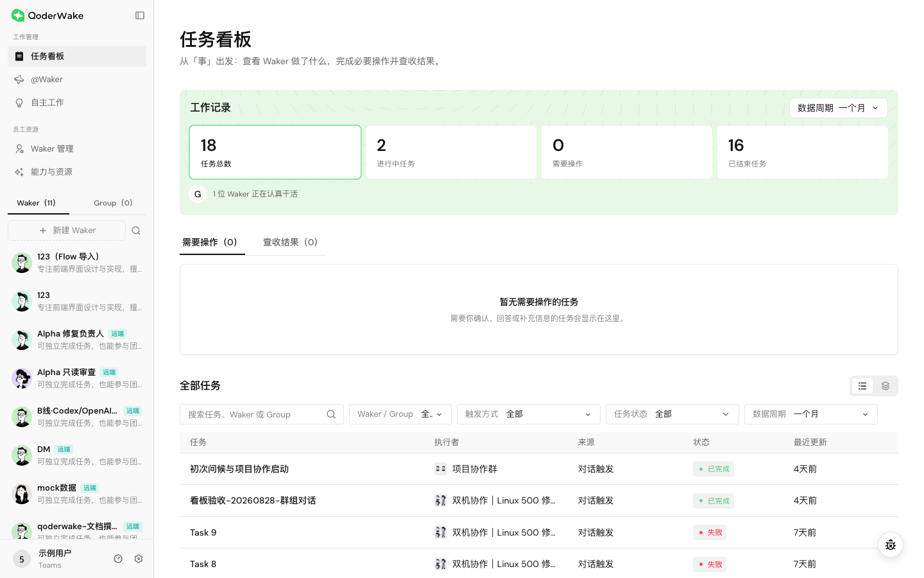Open the 数据周期 filter in 全部任务
The height and width of the screenshot is (578, 924).
pyautogui.click(x=811, y=414)
